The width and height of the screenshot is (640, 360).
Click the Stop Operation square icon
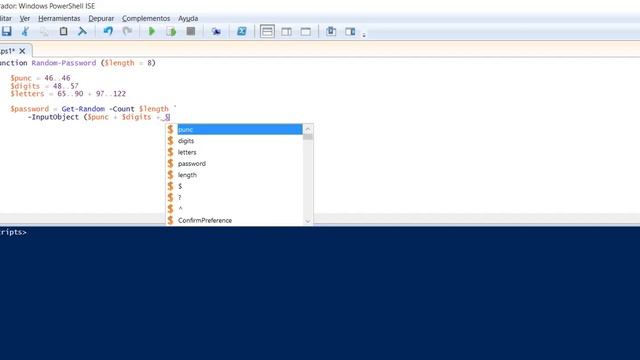191,31
